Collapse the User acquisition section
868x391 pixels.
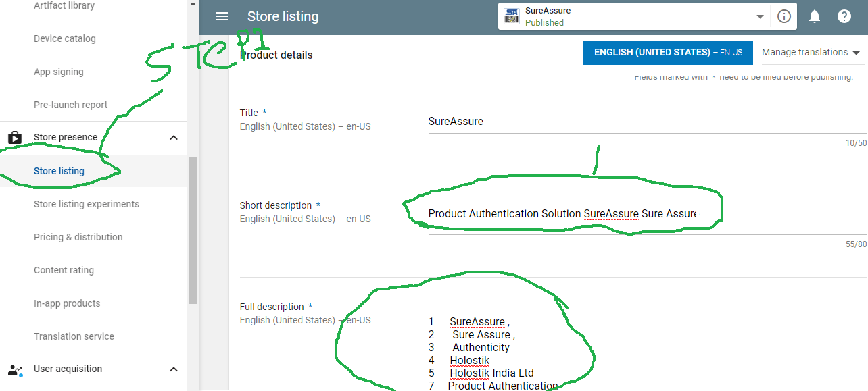pyautogui.click(x=174, y=369)
